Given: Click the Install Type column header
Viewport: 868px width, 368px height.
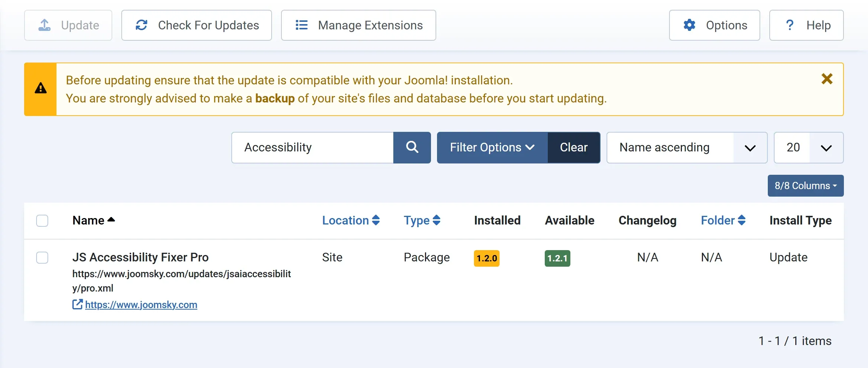Looking at the screenshot, I should tap(801, 220).
